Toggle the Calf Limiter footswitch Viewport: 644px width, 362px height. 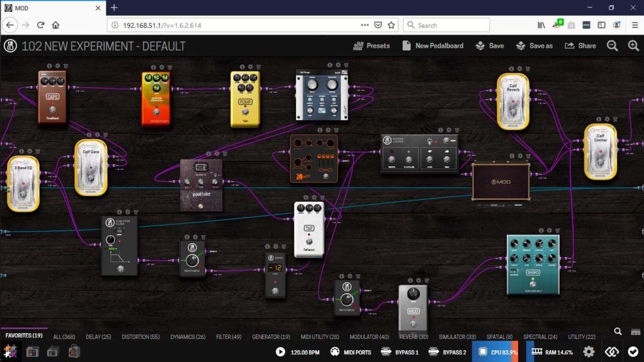coord(600,163)
